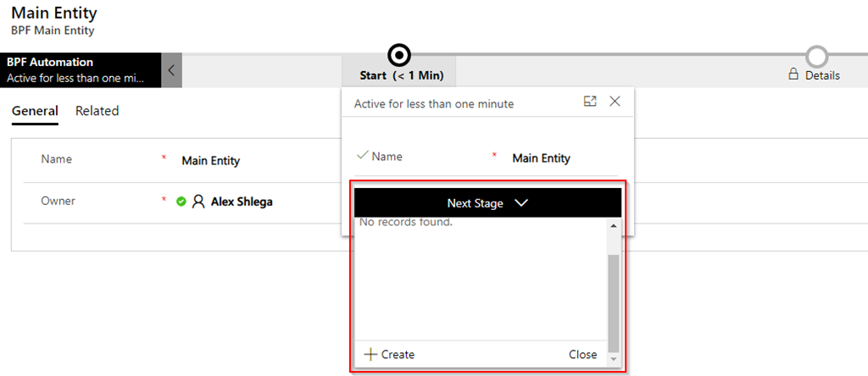
Task: Open the Alex Shlega owner link
Action: tap(242, 202)
